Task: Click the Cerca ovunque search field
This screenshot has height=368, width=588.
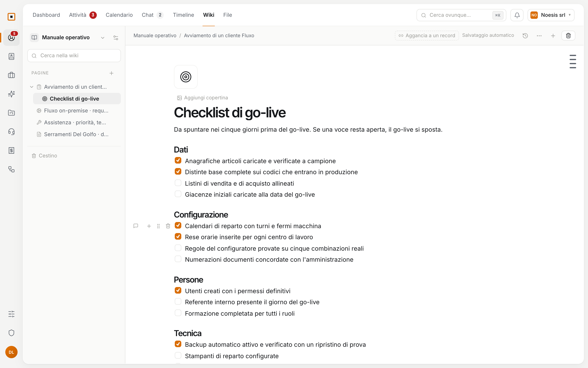Action: click(x=461, y=15)
